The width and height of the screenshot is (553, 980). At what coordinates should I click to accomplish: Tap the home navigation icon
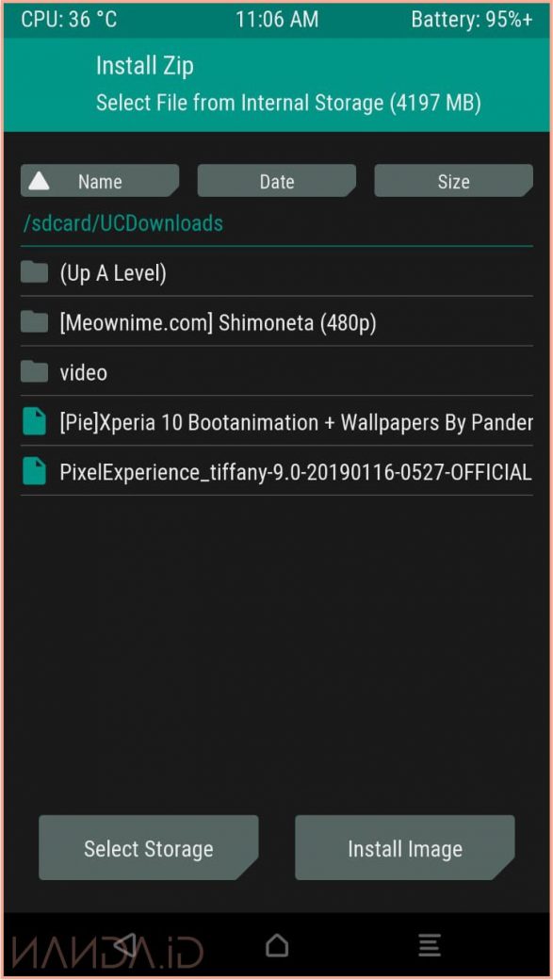tap(277, 945)
